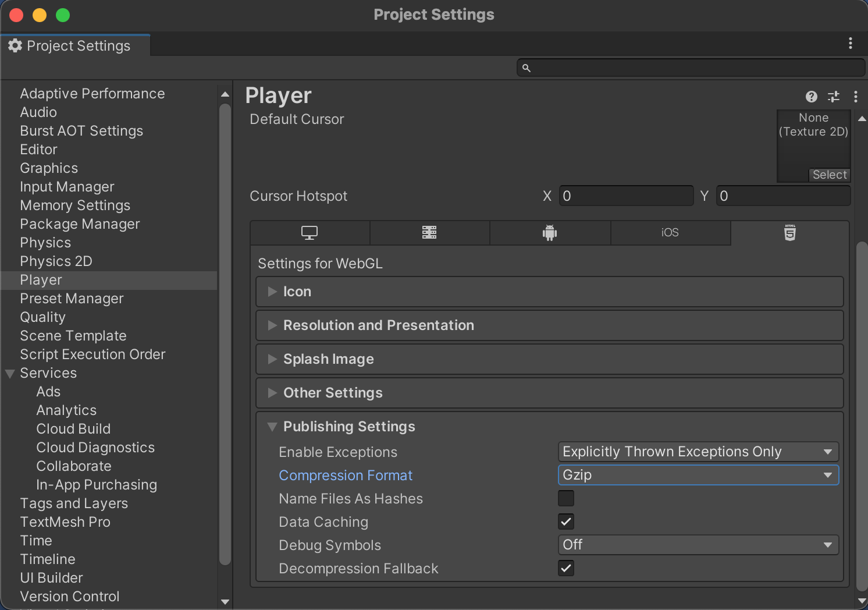Disable the Decompression Fallback checkbox
Viewport: 868px width, 610px height.
566,568
